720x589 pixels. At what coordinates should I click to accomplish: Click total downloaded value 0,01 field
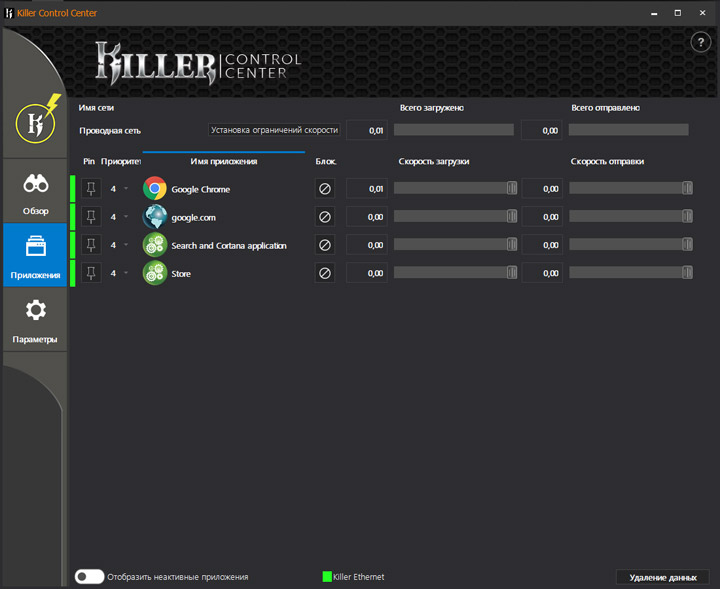click(x=367, y=130)
